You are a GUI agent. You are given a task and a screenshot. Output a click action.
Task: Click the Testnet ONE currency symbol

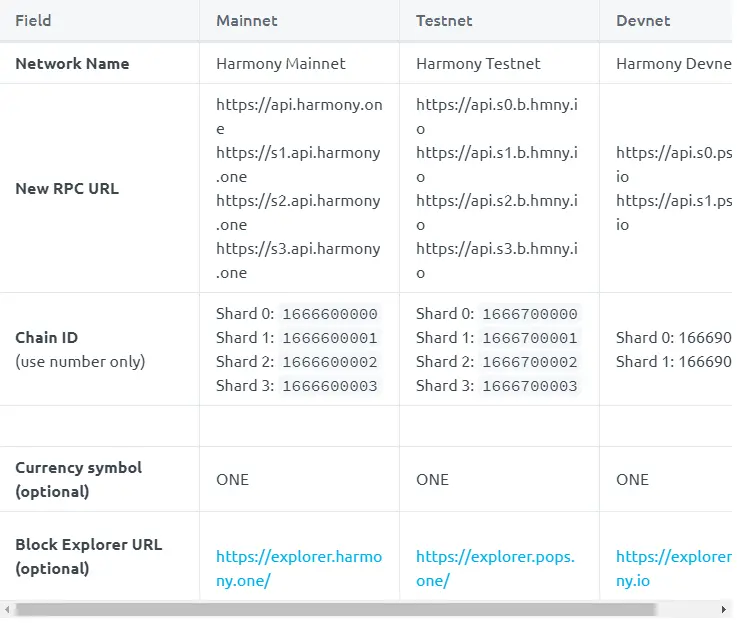coord(432,480)
